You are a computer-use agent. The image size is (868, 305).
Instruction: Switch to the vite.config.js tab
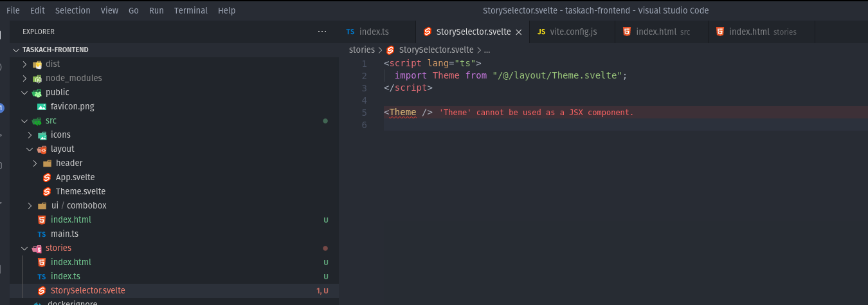[x=572, y=32]
